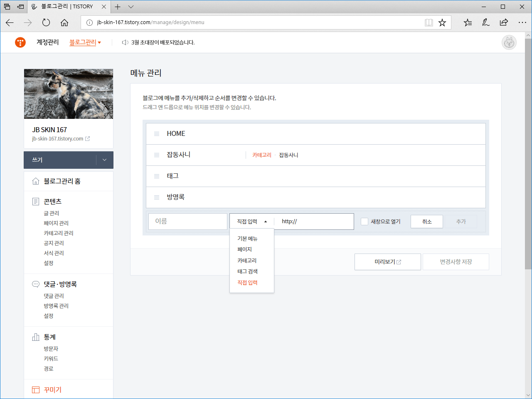Screen dimensions: 532x399
Task: Open the profile avatar menu
Action: tap(509, 42)
